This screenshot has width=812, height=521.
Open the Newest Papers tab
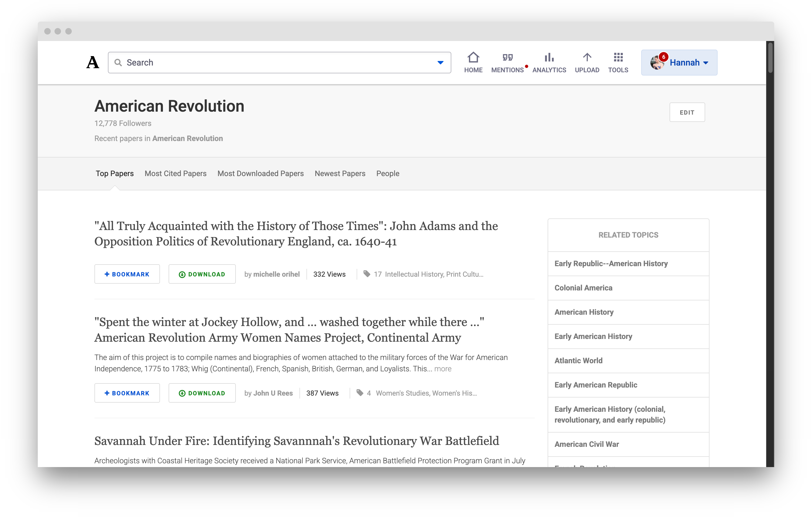pos(340,174)
